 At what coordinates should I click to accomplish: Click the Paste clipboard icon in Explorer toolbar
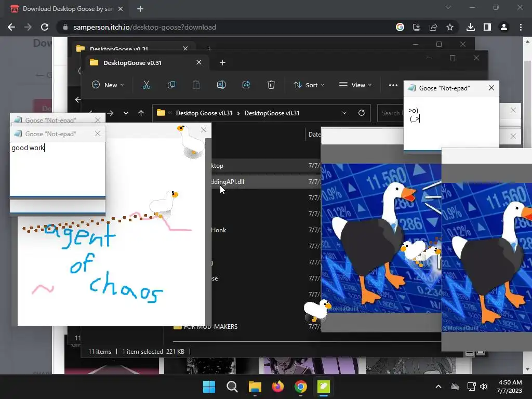(196, 85)
